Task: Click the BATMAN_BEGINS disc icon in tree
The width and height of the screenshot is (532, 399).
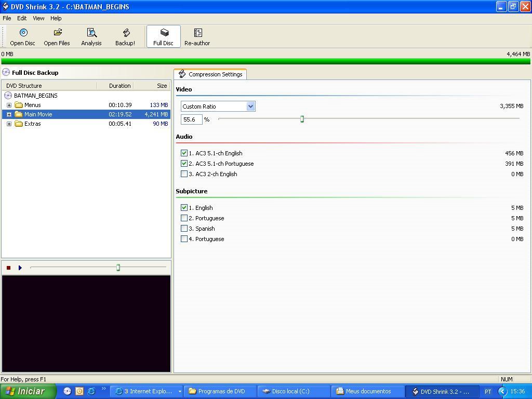Action: (8, 96)
